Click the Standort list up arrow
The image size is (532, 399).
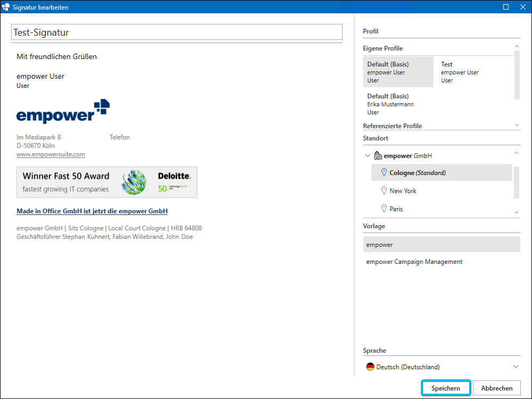[517, 153]
